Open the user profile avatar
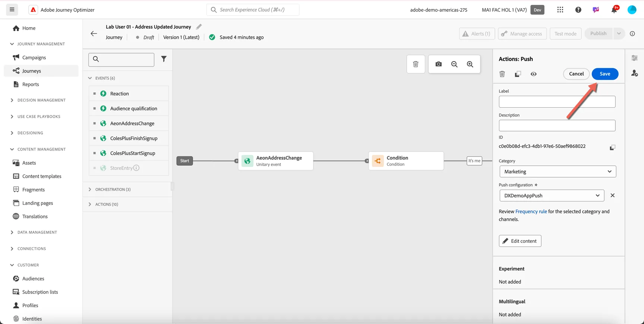 [x=632, y=10]
